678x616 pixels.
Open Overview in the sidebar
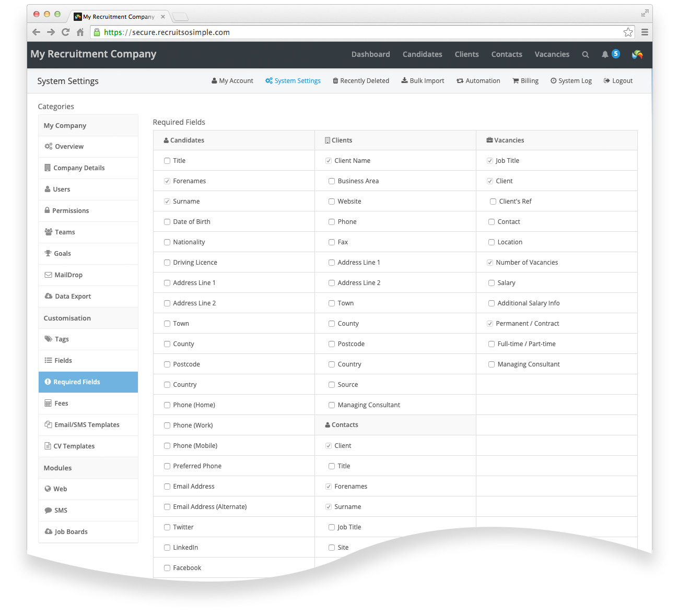tap(88, 147)
